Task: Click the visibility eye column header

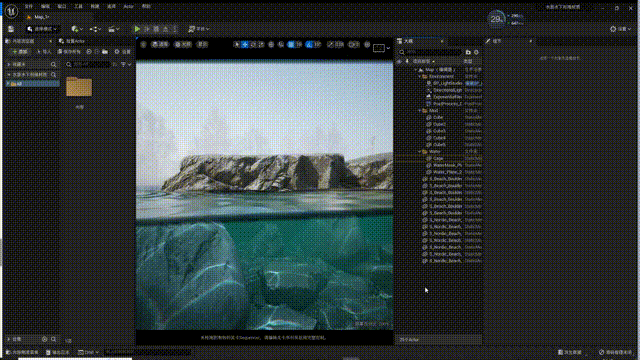Action: (399, 61)
